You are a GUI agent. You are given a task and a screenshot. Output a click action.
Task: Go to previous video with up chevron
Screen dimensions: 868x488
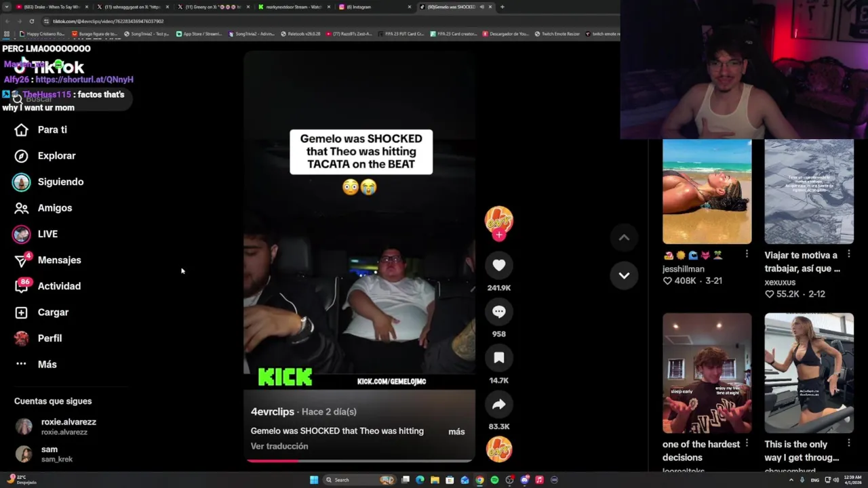624,238
